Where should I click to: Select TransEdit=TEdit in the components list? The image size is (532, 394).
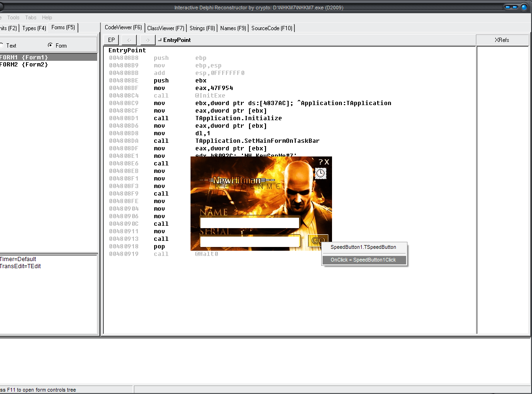click(x=20, y=266)
